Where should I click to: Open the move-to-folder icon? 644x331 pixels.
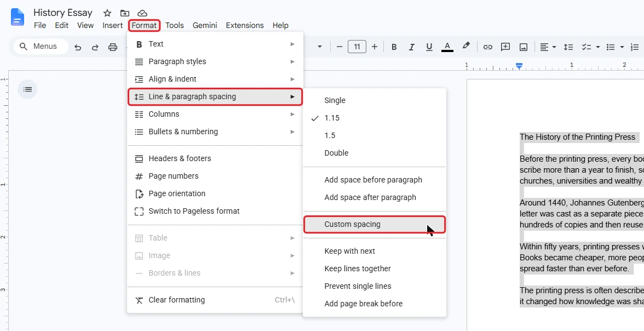[124, 13]
